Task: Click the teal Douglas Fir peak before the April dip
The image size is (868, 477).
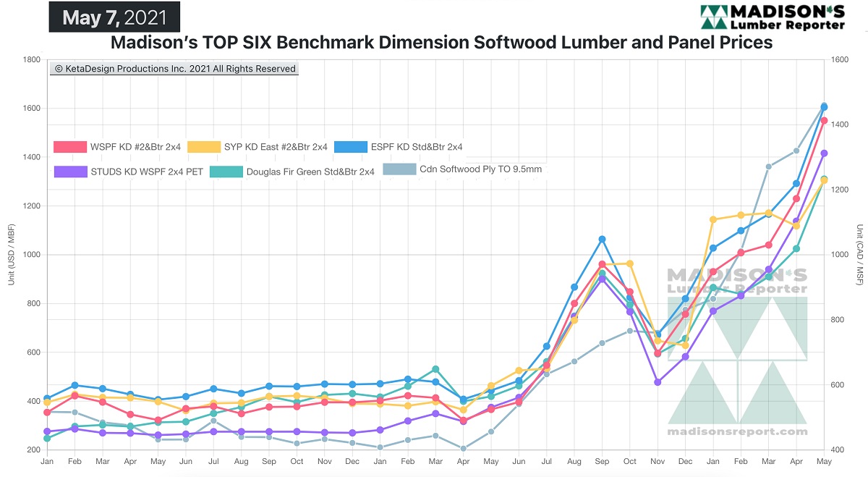Action: tap(435, 369)
